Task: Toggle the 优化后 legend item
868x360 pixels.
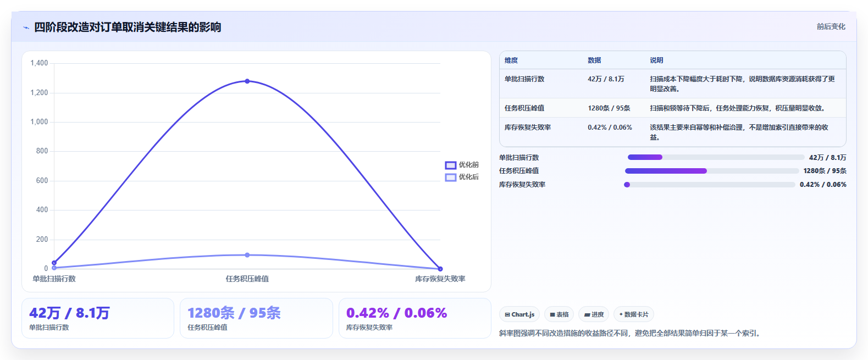Action: tap(462, 177)
